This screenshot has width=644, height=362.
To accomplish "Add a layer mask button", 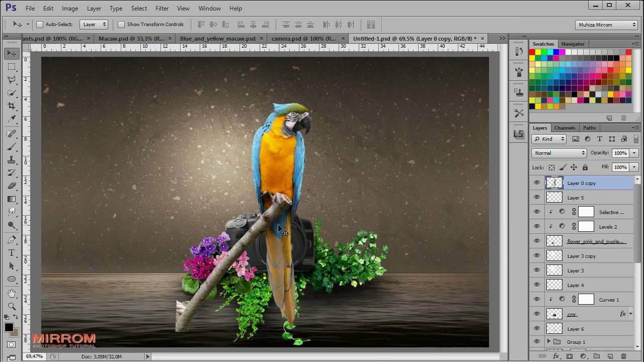I will (570, 356).
